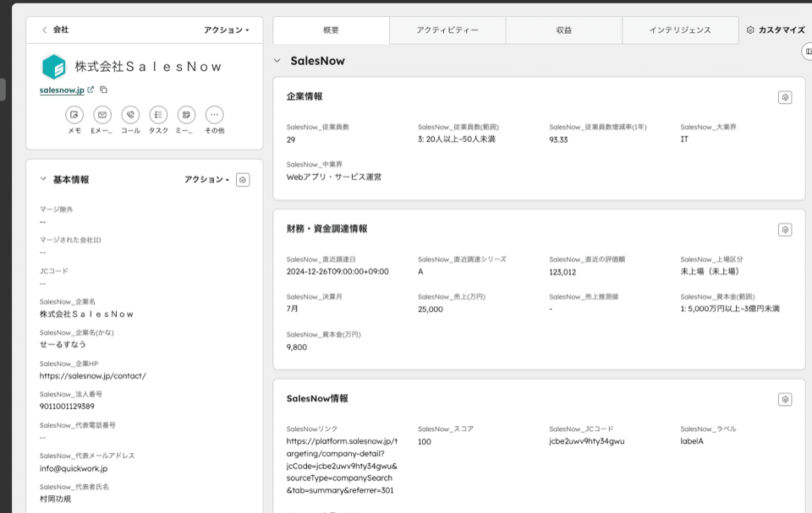Click the 会社 back label

click(61, 30)
